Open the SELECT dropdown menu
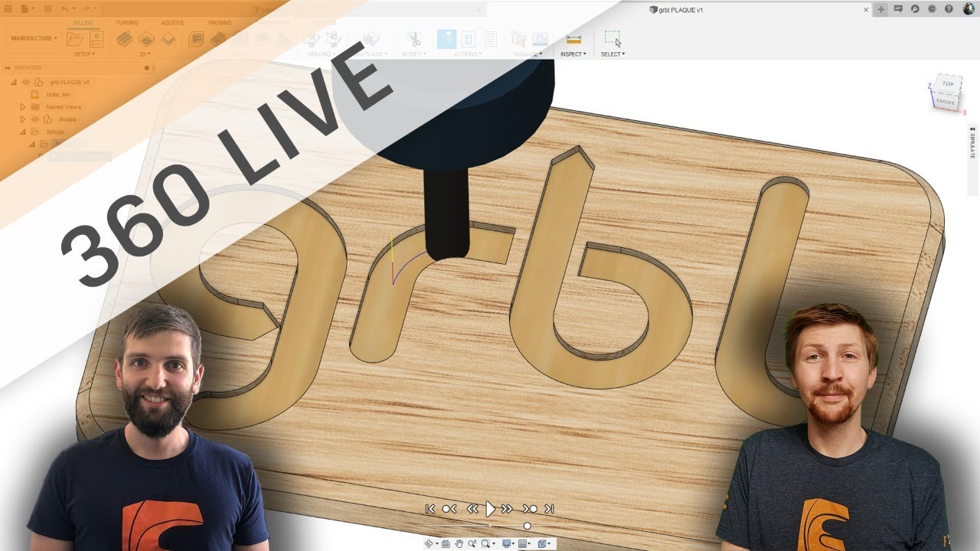The image size is (980, 551). click(x=612, y=54)
